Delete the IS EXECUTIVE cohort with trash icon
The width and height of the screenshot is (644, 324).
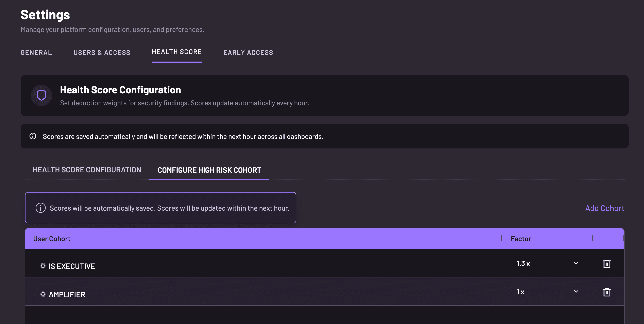[607, 264]
